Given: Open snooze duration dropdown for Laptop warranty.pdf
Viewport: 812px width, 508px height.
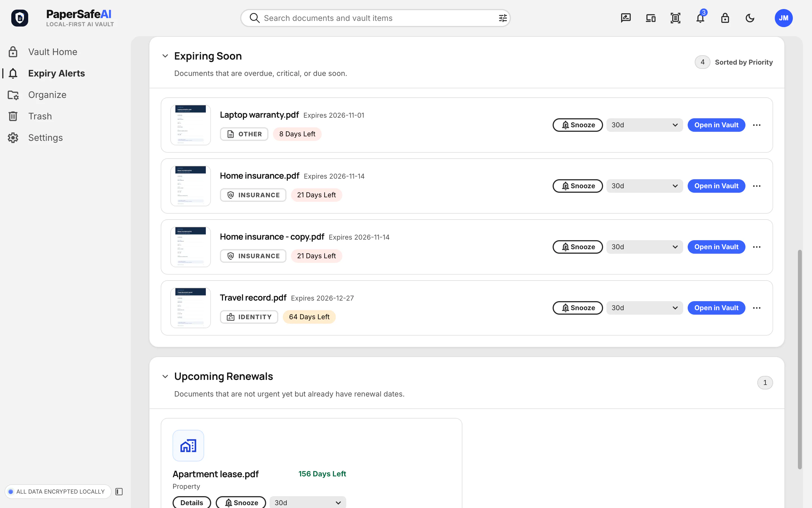Looking at the screenshot, I should [644, 125].
